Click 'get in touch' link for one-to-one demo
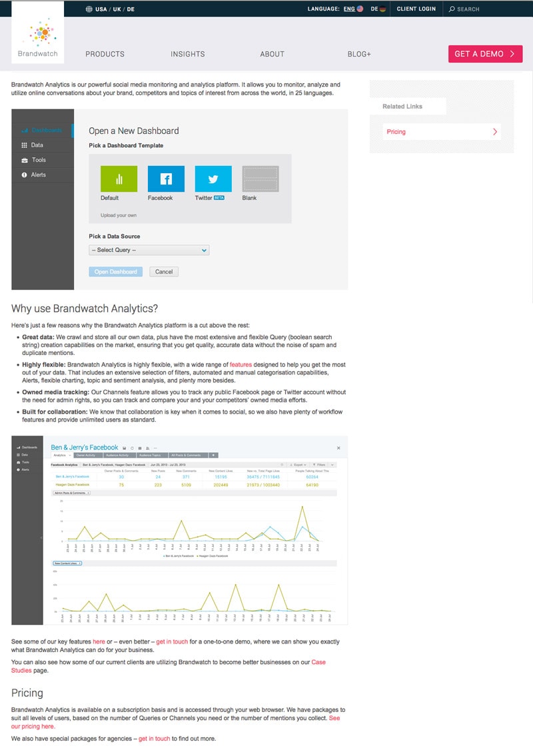533x756 pixels. coord(172,641)
